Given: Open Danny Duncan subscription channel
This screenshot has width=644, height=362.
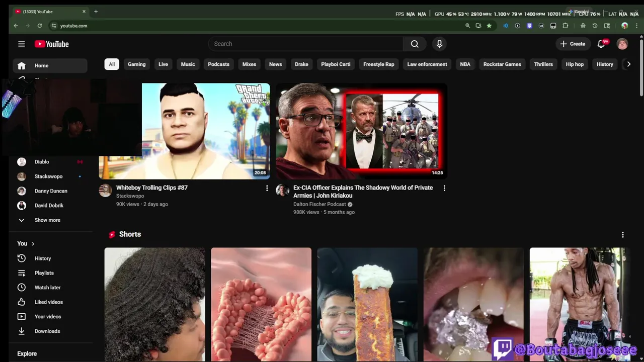Looking at the screenshot, I should click(50, 191).
